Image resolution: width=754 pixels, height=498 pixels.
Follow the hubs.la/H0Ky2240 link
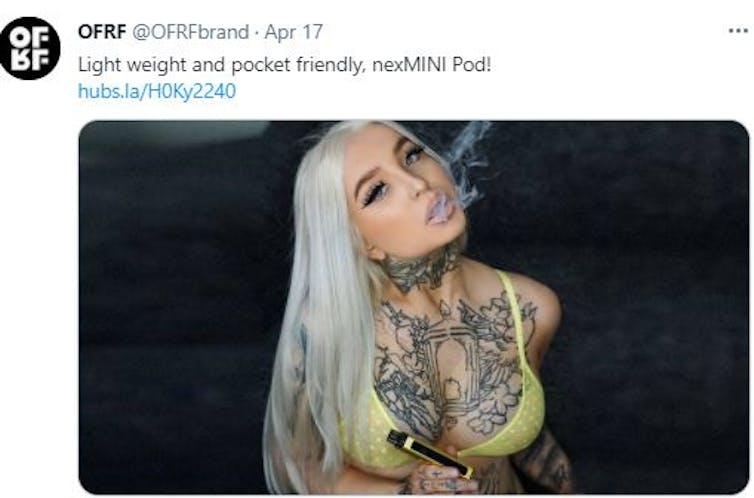[x=157, y=91]
